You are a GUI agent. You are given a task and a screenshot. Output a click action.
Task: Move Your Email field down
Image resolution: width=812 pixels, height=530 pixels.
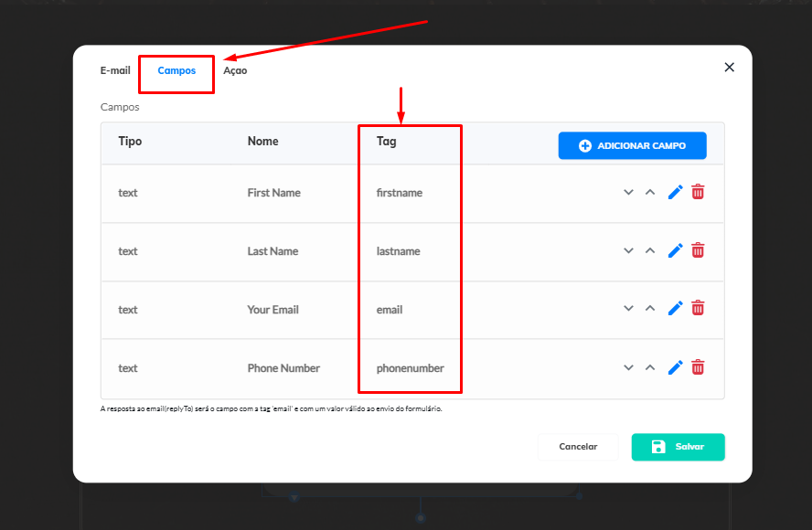628,310
